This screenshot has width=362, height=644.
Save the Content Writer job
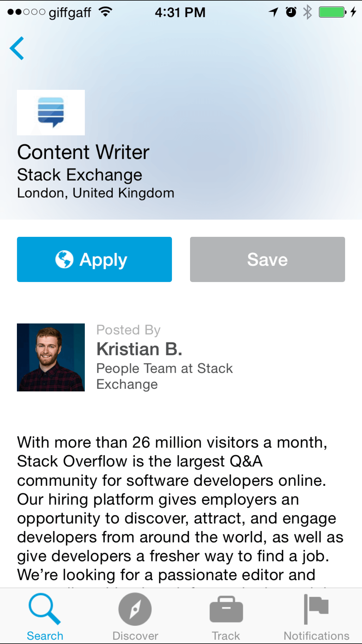[x=268, y=259]
